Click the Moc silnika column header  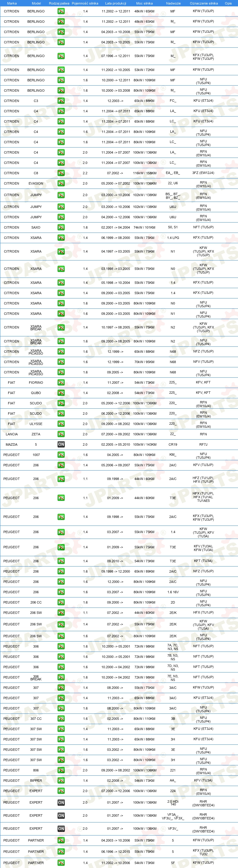145,3
